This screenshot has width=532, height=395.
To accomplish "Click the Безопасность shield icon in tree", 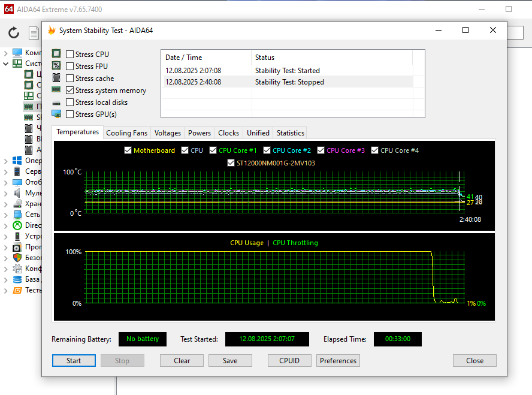I will (17, 258).
